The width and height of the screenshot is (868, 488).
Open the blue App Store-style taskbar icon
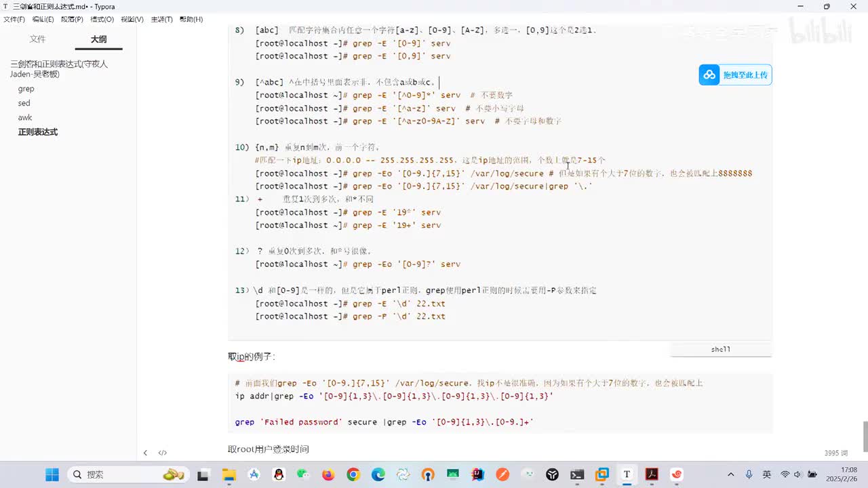pyautogui.click(x=254, y=474)
